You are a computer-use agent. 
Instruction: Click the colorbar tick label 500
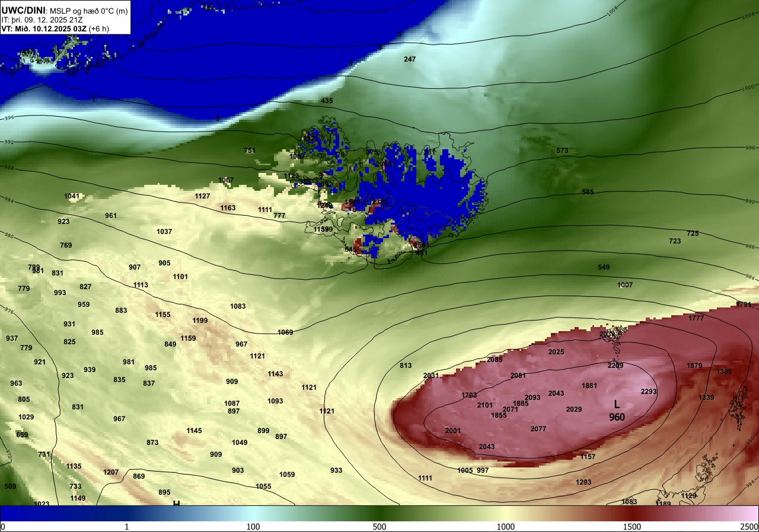tap(379, 527)
